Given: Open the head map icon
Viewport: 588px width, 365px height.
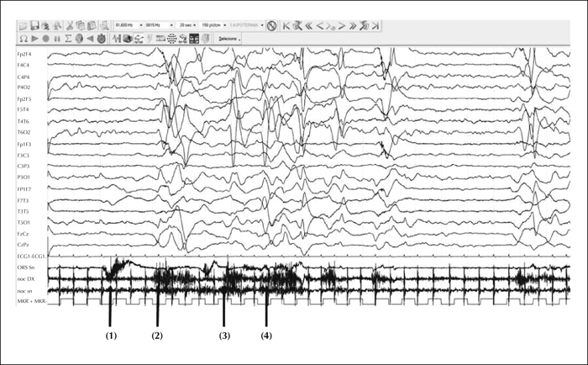Looking at the screenshot, I should 79,39.
